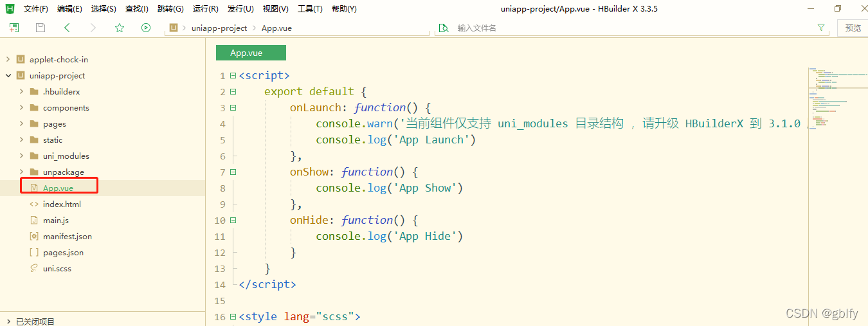This screenshot has width=868, height=326.
Task: Click uniapp-project in the breadcrumb
Action: click(219, 28)
